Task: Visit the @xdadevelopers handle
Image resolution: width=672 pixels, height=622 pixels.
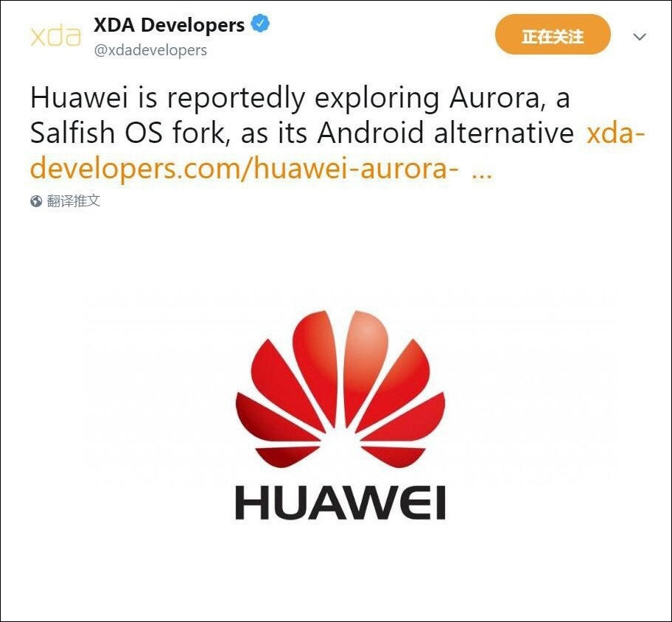Action: [x=150, y=50]
